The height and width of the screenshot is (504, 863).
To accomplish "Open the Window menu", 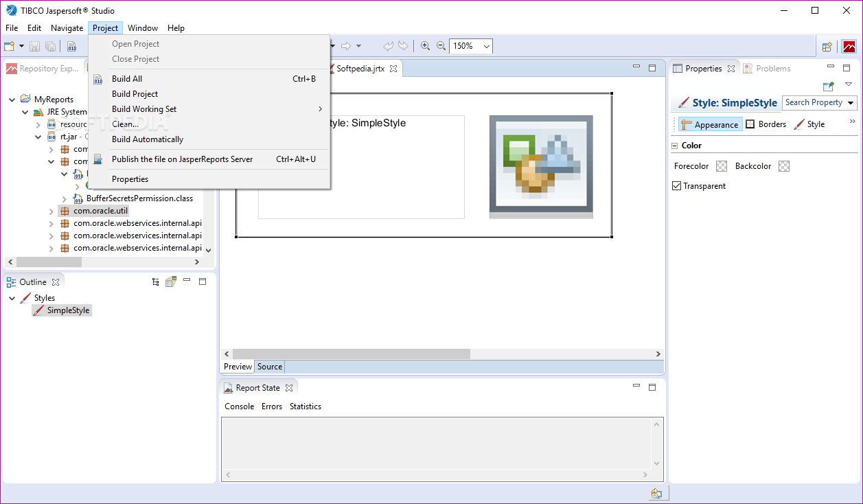I will 143,28.
